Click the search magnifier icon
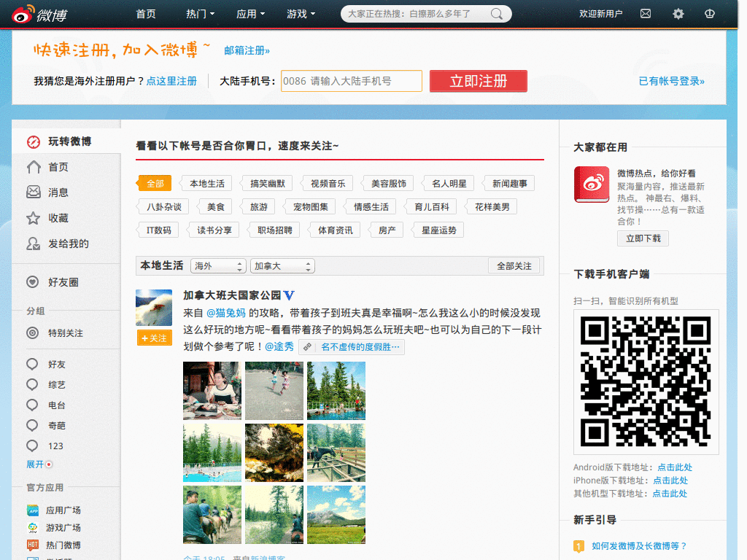Image resolution: width=747 pixels, height=560 pixels. [496, 14]
